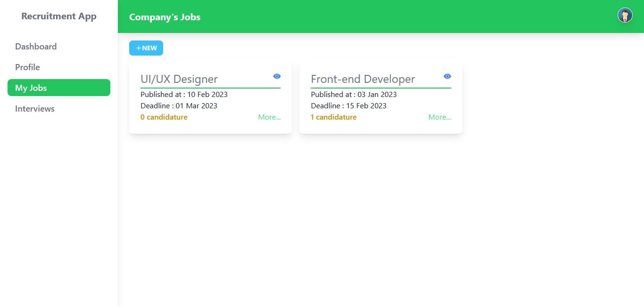Open More details for UI/UX Designer
The width and height of the screenshot is (644, 307).
[269, 117]
